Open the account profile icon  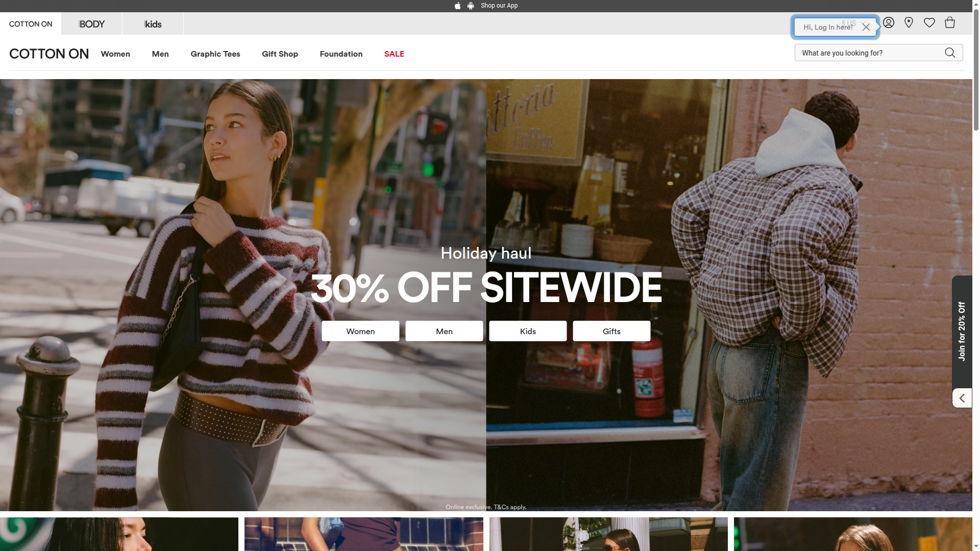tap(889, 22)
